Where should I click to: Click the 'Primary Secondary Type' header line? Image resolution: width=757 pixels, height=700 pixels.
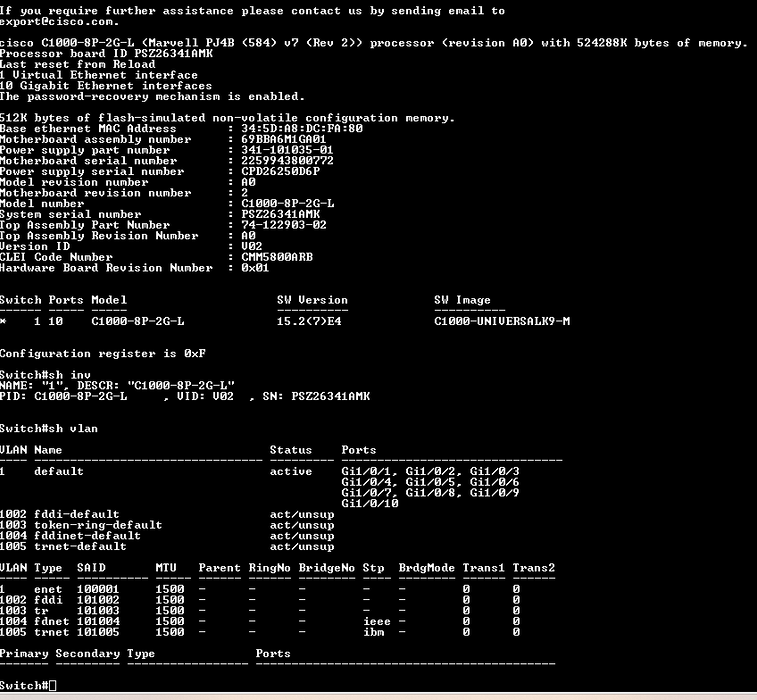77,653
